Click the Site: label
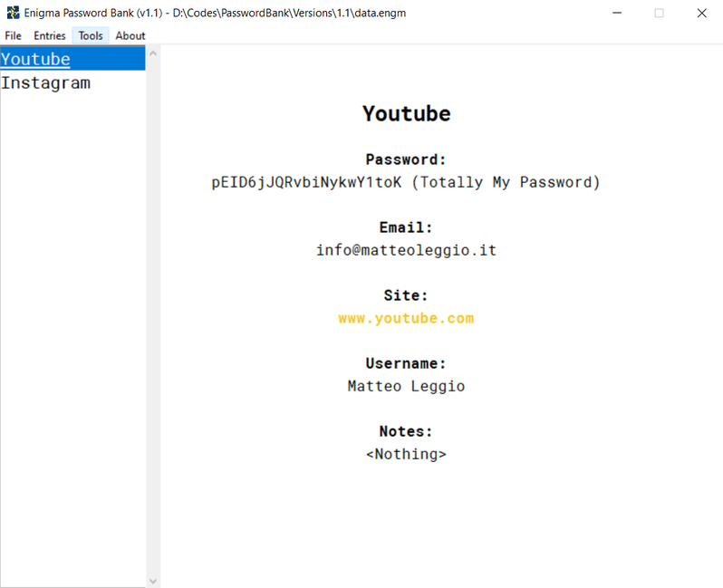Image resolution: width=723 pixels, height=588 pixels. coord(406,295)
